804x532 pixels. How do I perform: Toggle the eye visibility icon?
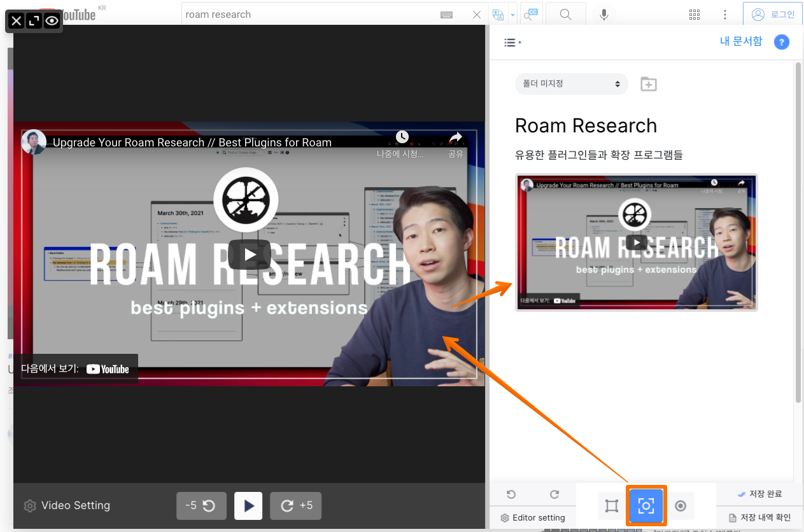(52, 22)
